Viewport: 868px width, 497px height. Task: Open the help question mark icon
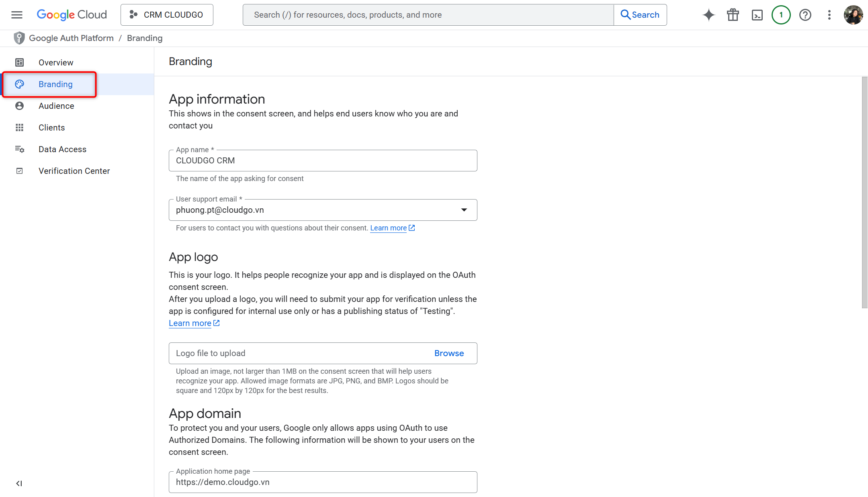[x=805, y=14]
